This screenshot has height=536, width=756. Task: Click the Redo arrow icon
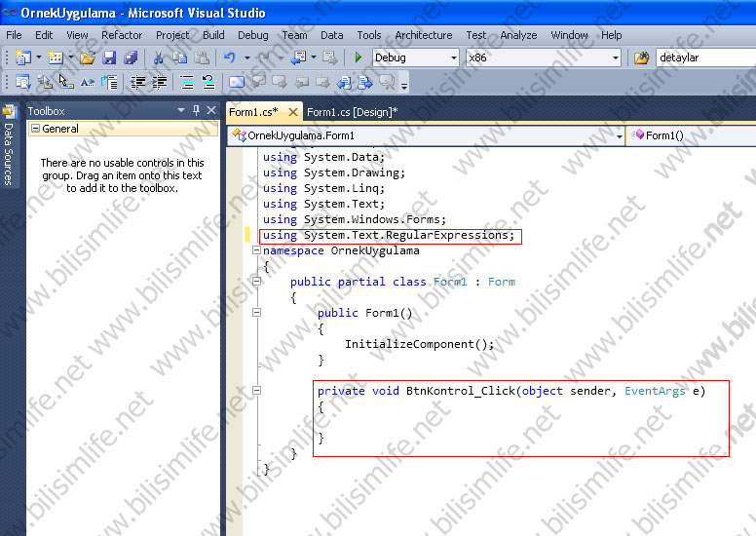[x=264, y=57]
